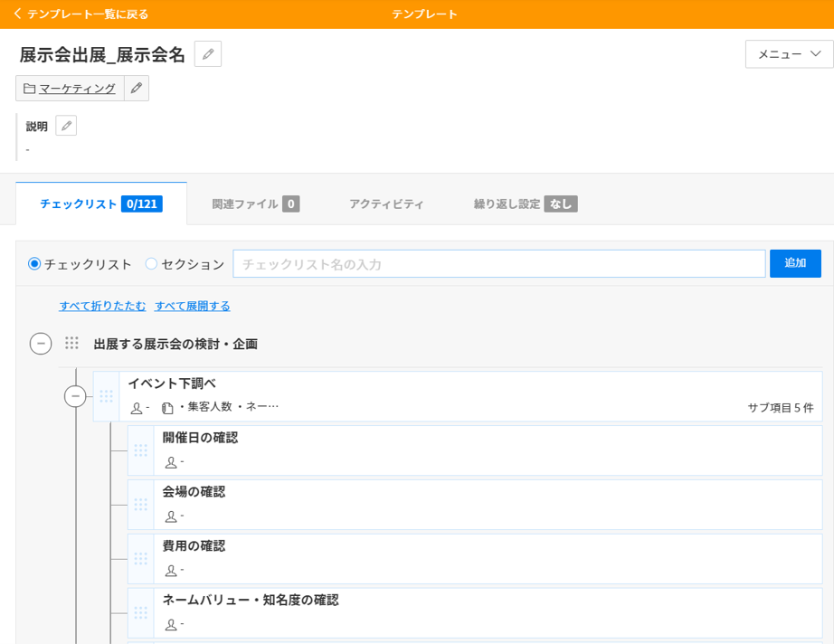Screen dimensions: 834x644
Task: Switch to the 関連ファイル tab
Action: (x=255, y=204)
